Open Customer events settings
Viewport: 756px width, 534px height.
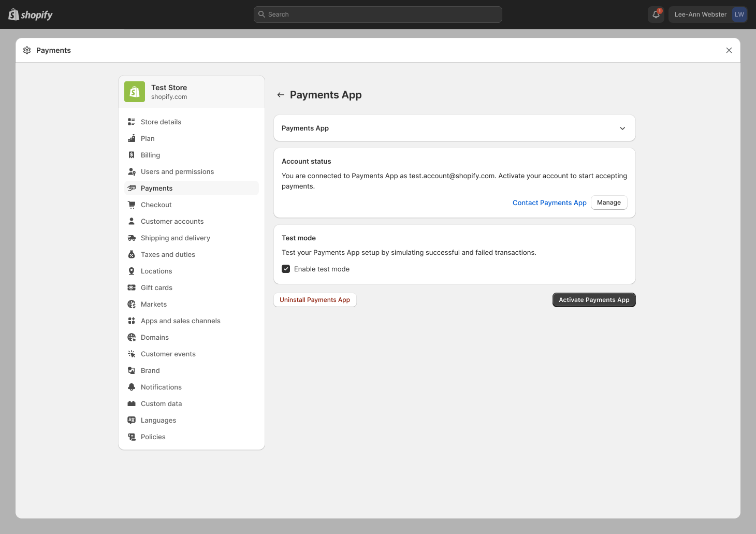click(192, 354)
